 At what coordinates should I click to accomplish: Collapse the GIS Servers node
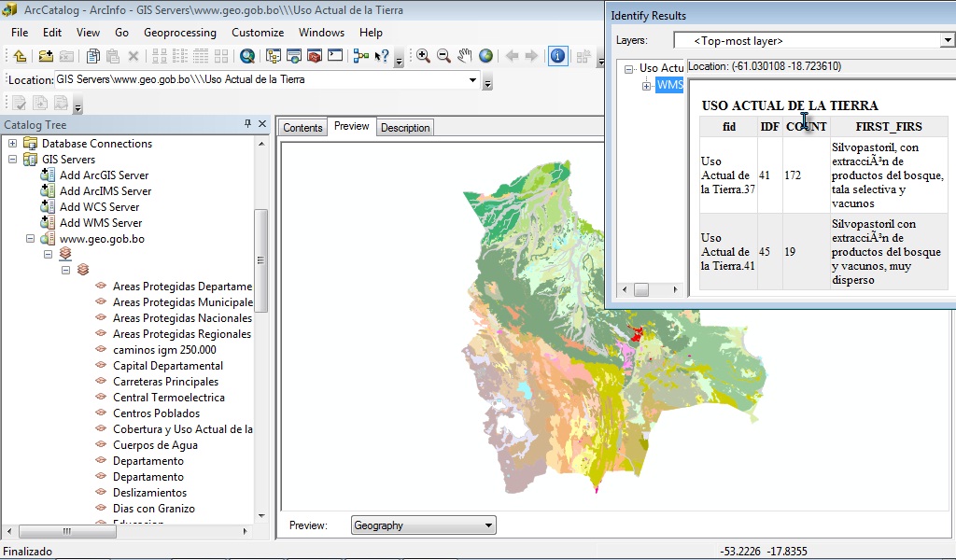point(12,160)
